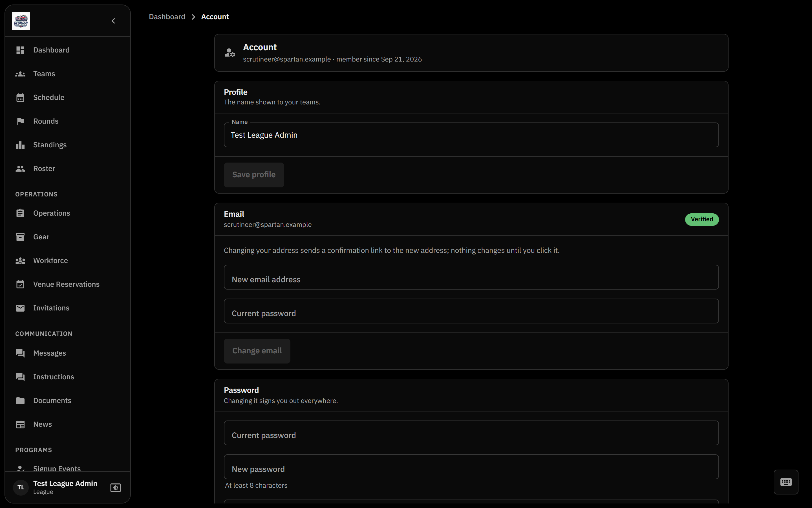Click the OPERATIONS section heading

coord(36,194)
